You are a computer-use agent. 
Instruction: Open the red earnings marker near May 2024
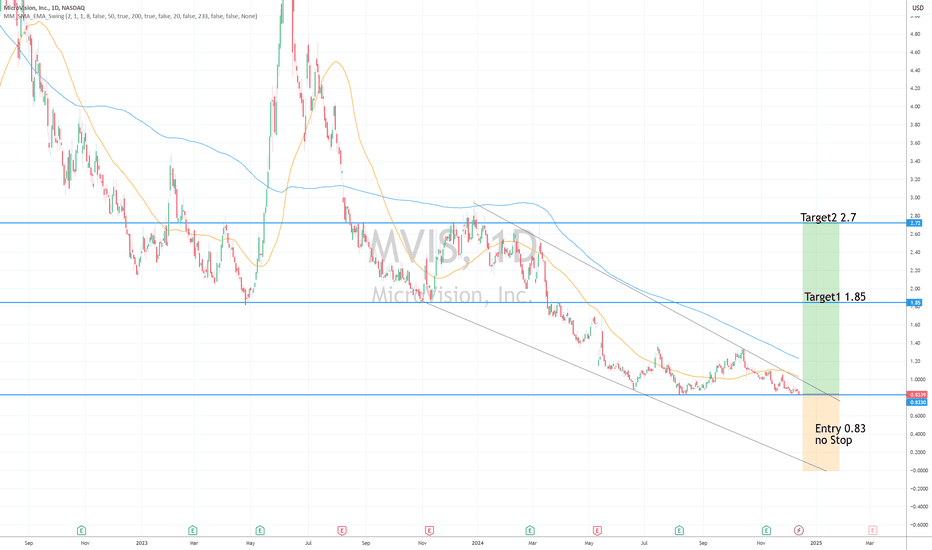(x=597, y=530)
